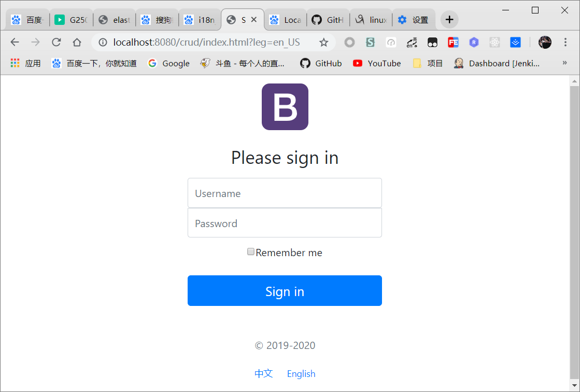Go to the browser home page icon
This screenshot has height=392, width=580.
point(77,42)
